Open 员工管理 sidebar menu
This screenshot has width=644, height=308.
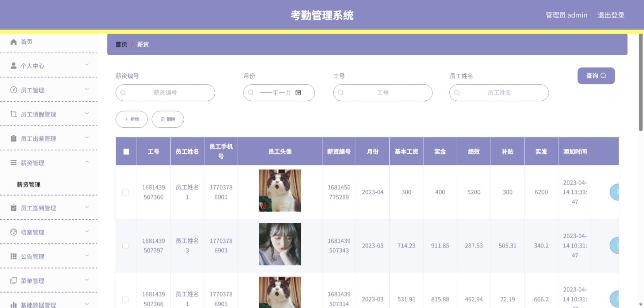click(49, 90)
